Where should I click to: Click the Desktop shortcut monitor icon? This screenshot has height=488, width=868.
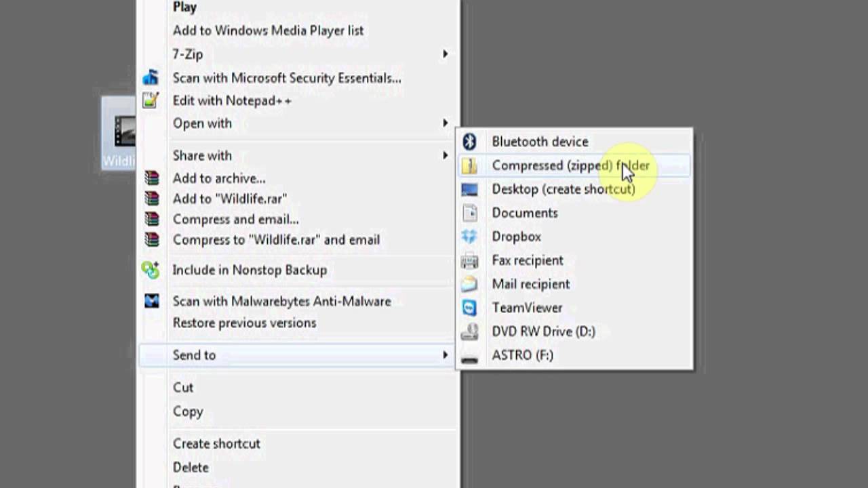[x=469, y=189]
